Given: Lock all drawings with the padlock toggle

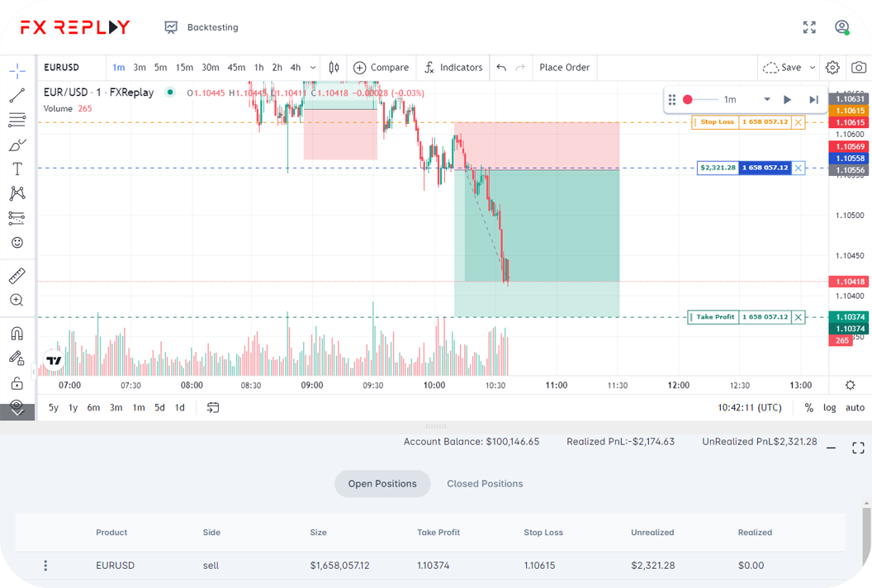Looking at the screenshot, I should tap(17, 382).
